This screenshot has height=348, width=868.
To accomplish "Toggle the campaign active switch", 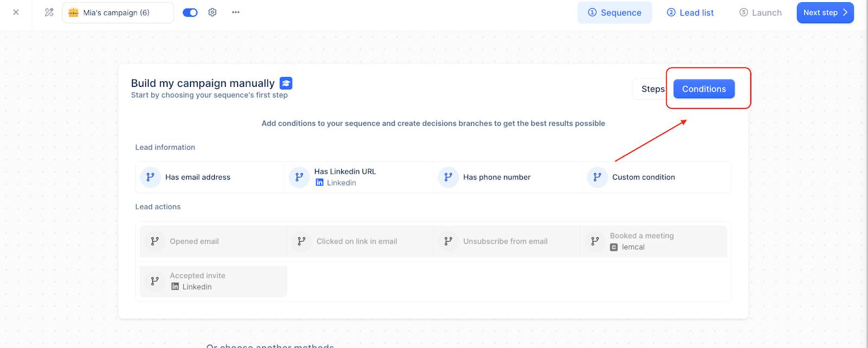I will click(190, 12).
